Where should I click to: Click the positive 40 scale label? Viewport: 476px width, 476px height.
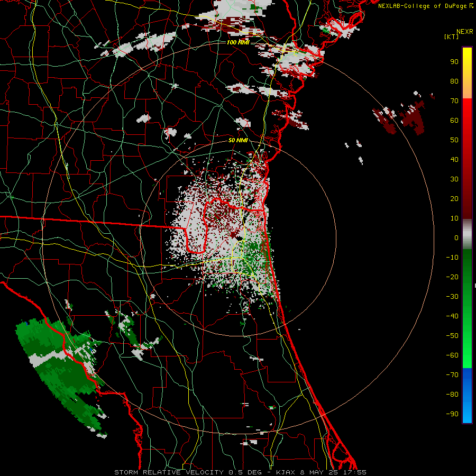[x=454, y=160]
